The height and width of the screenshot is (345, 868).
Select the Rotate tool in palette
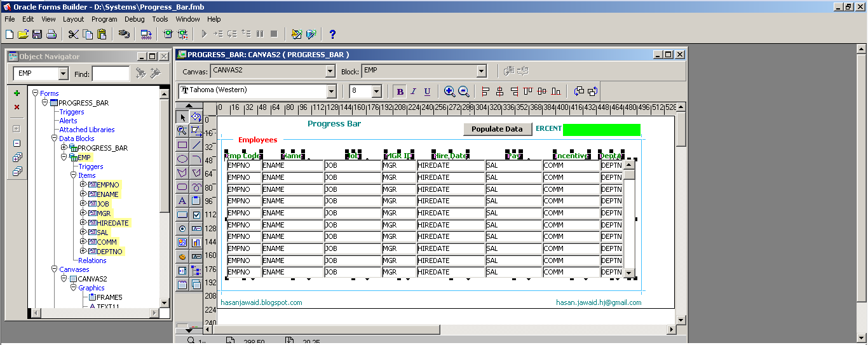point(196,117)
